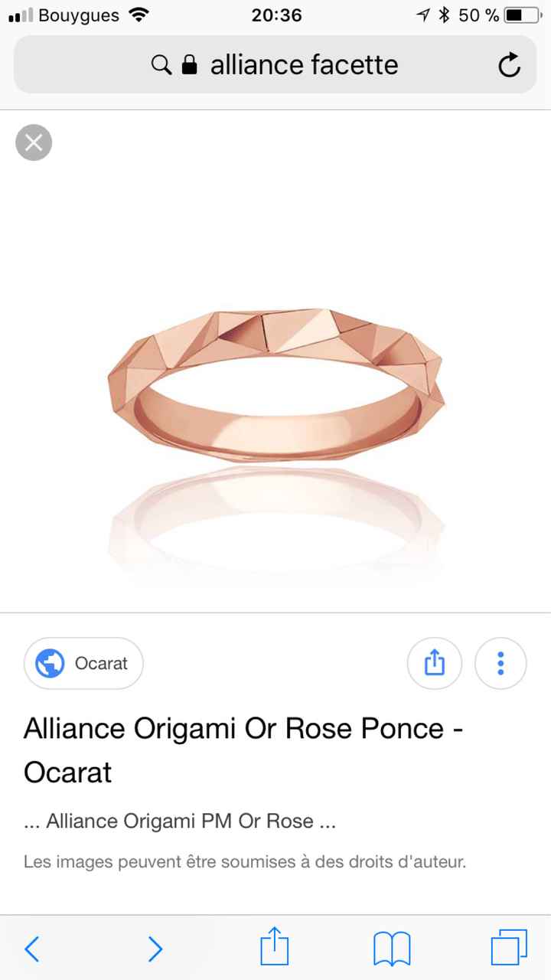Open Safari bookmarks book icon
This screenshot has height=980, width=551.
click(x=392, y=949)
